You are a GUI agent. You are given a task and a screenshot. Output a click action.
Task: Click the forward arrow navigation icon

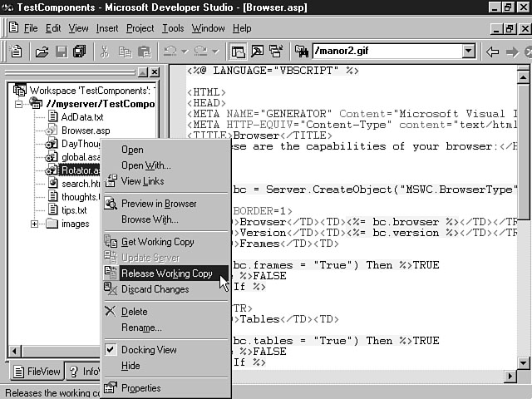tap(512, 52)
